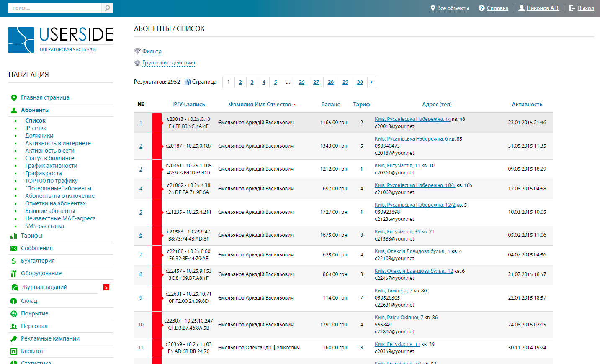
Task: Click the Equipment tools icon in sidebar
Action: point(13,274)
